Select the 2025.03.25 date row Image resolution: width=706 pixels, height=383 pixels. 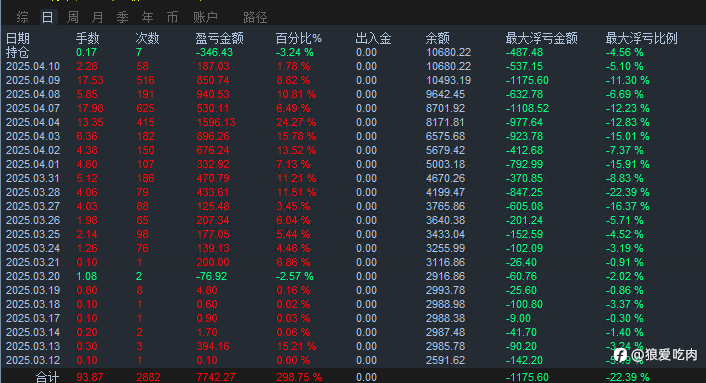point(33,234)
